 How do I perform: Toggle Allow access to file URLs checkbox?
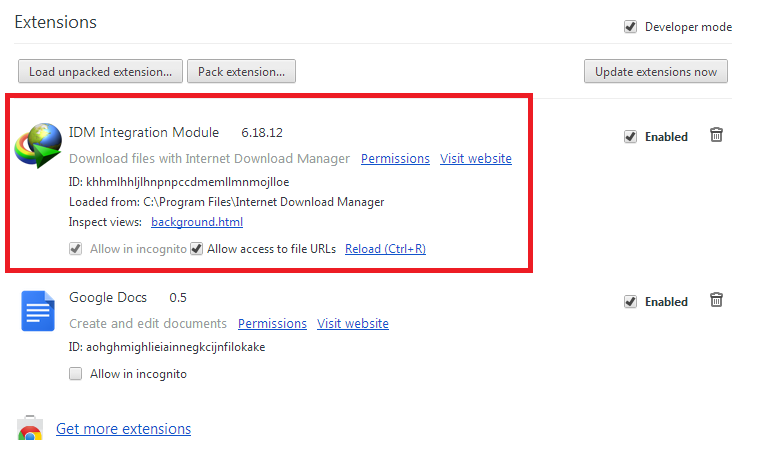(x=196, y=248)
